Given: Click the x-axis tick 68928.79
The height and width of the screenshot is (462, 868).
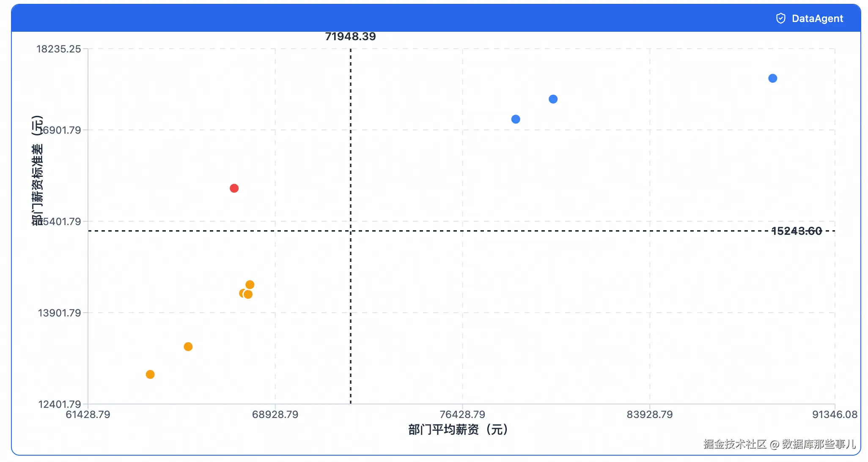Looking at the screenshot, I should [x=275, y=415].
